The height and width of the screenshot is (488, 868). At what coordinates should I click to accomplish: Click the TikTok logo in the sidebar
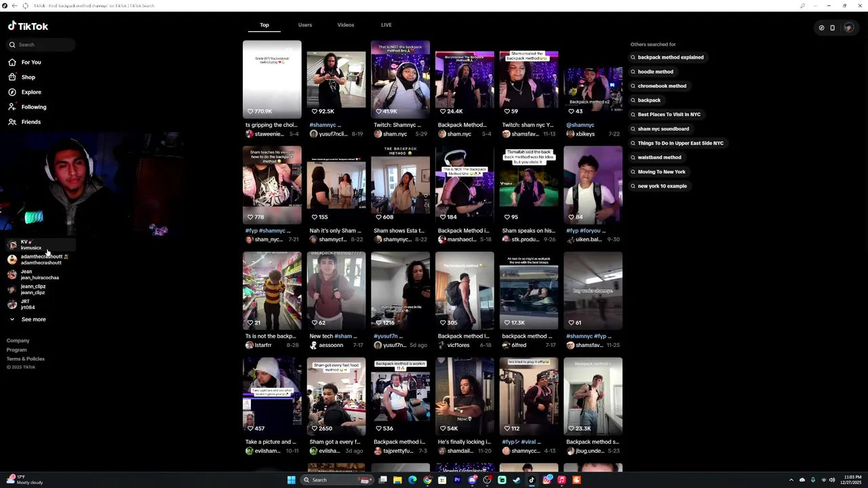[x=28, y=26]
